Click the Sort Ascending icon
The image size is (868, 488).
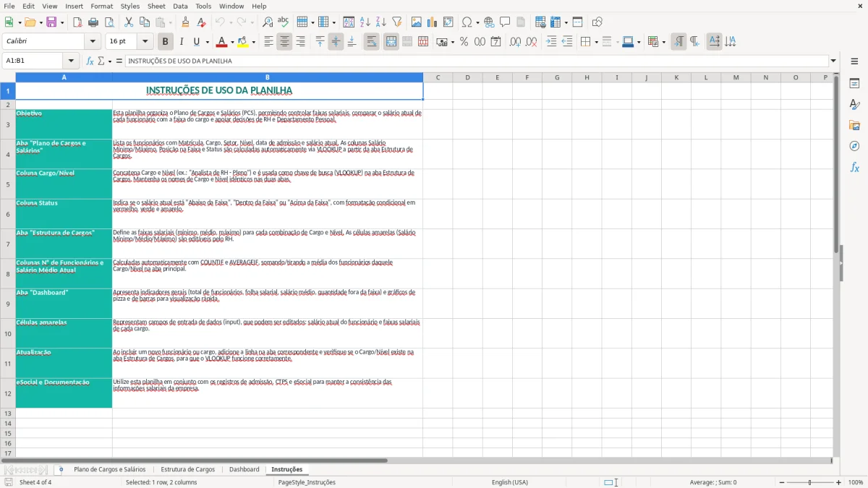click(365, 22)
